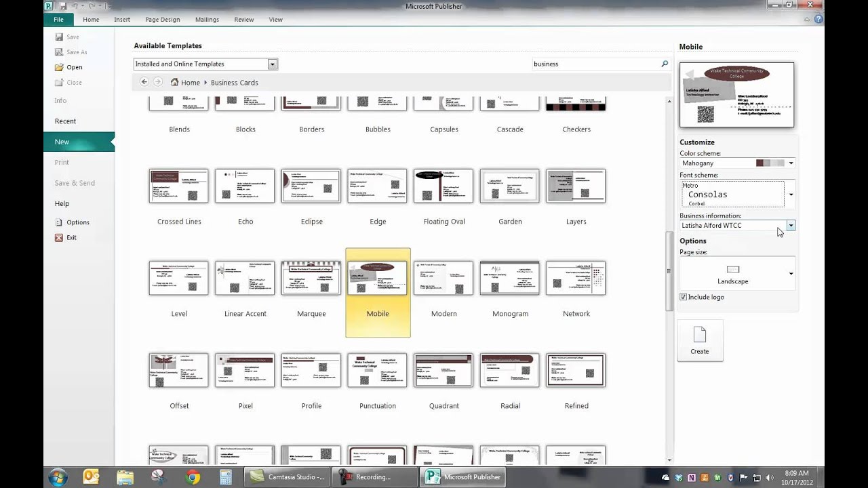Screen dimensions: 868x488
Task: Click the Home breadcrumb link
Action: coord(191,83)
